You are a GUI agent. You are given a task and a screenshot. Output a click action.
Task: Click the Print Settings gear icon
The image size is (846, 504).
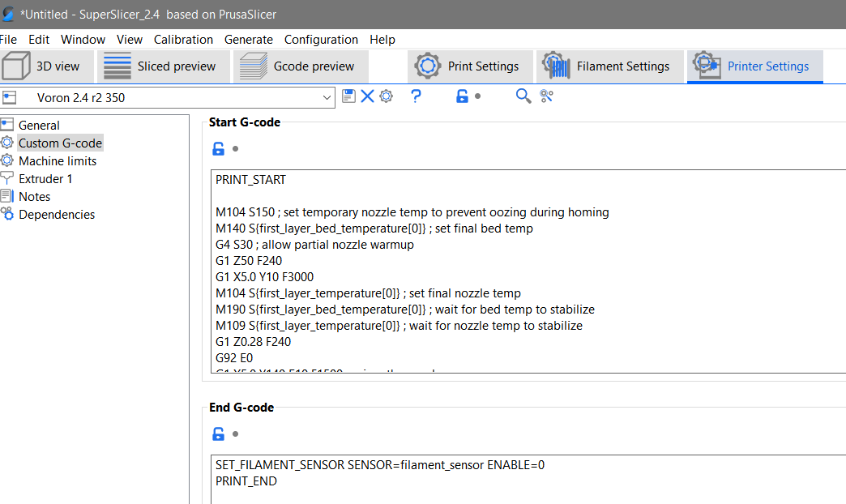[427, 66]
